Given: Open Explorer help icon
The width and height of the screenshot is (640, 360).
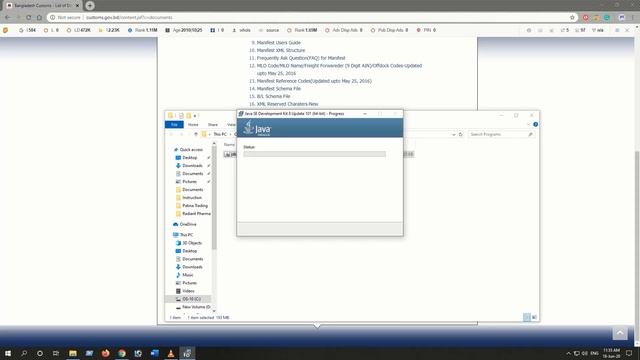Looking at the screenshot, I should pyautogui.click(x=536, y=124).
